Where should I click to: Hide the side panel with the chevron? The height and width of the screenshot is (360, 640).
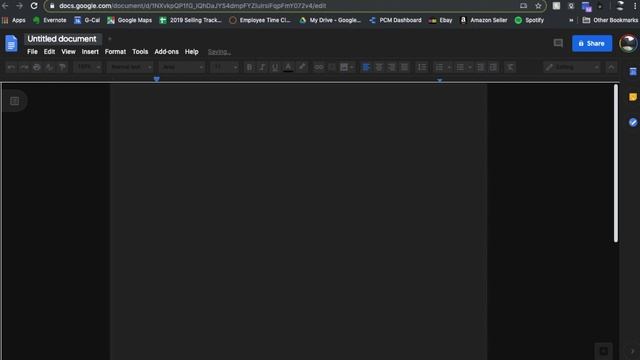633,351
